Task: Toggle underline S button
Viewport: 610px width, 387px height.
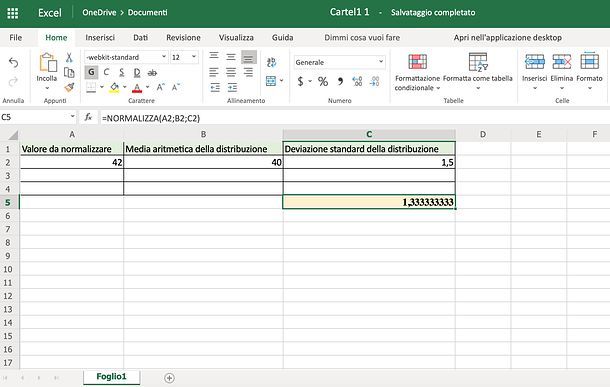Action: (122, 72)
